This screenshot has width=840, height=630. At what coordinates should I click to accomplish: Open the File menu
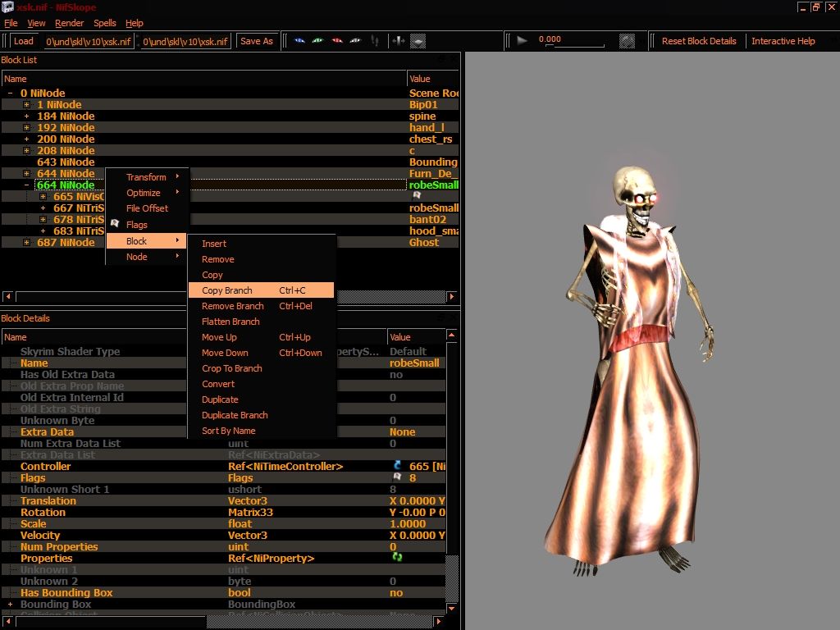[x=11, y=23]
